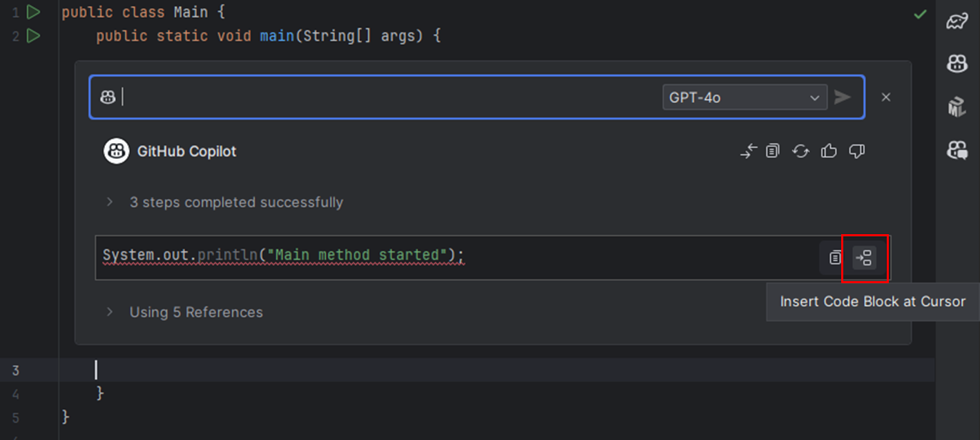Click the diff/apply icon beside copy
This screenshot has height=440, width=980.
click(748, 151)
